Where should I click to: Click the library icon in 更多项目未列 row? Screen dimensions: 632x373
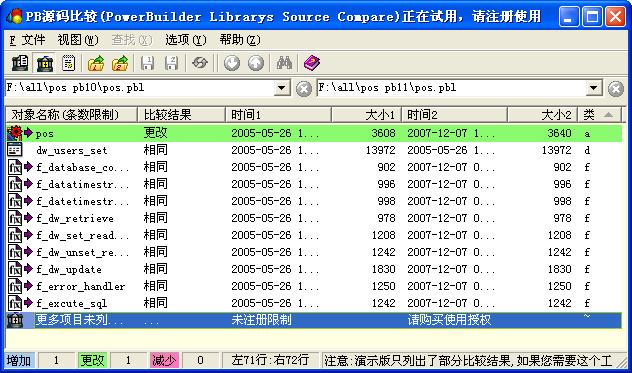(x=15, y=320)
